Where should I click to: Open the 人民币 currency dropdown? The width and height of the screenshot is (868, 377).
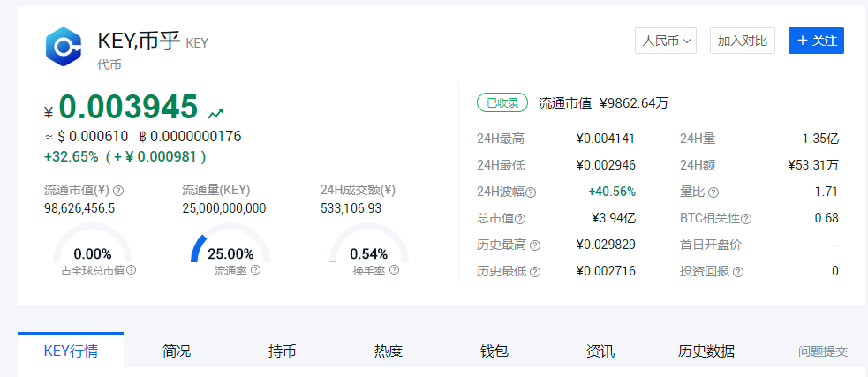(x=666, y=41)
